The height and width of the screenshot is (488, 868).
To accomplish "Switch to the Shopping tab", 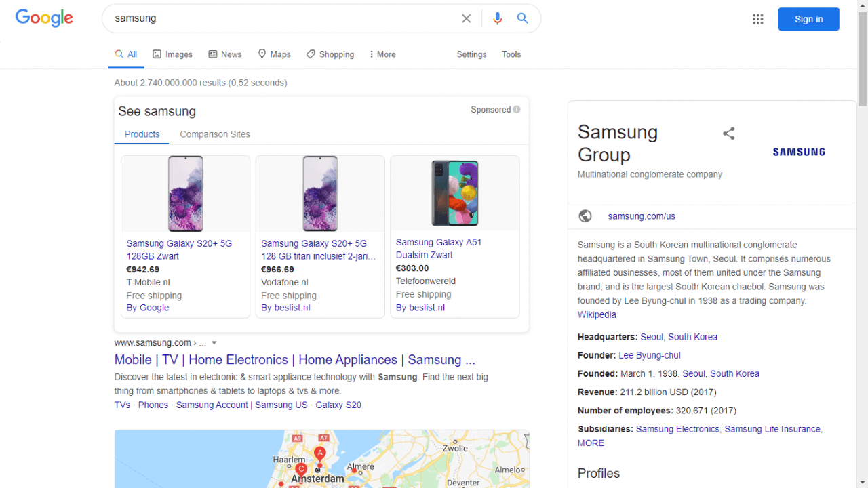I will (x=330, y=54).
